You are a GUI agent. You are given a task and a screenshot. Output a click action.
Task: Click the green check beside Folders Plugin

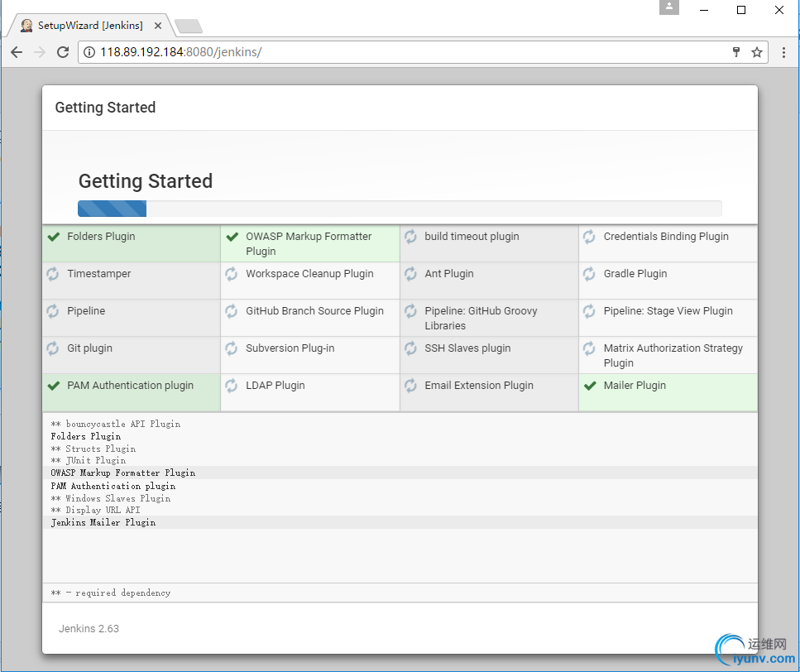(54, 237)
